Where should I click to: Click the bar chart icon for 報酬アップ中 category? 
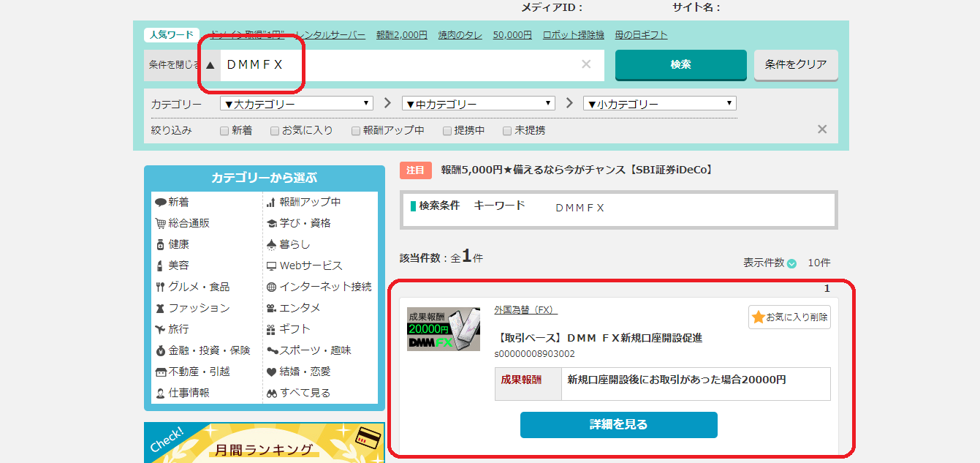pos(271,203)
